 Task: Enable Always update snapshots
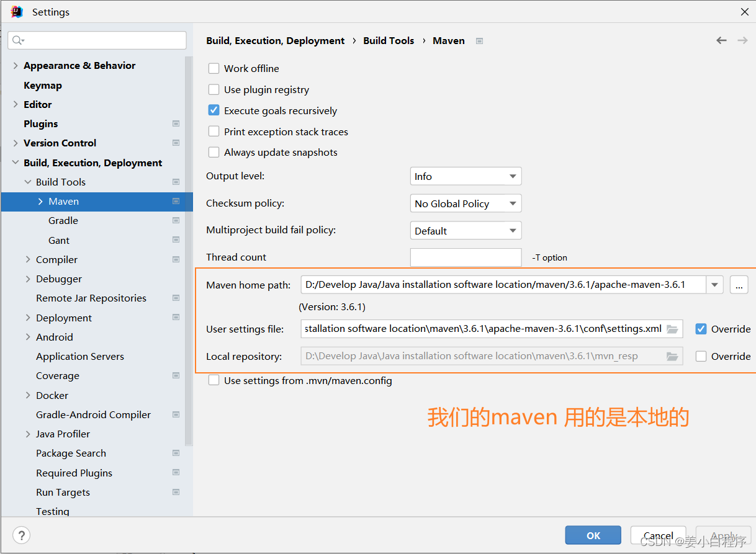(x=214, y=152)
